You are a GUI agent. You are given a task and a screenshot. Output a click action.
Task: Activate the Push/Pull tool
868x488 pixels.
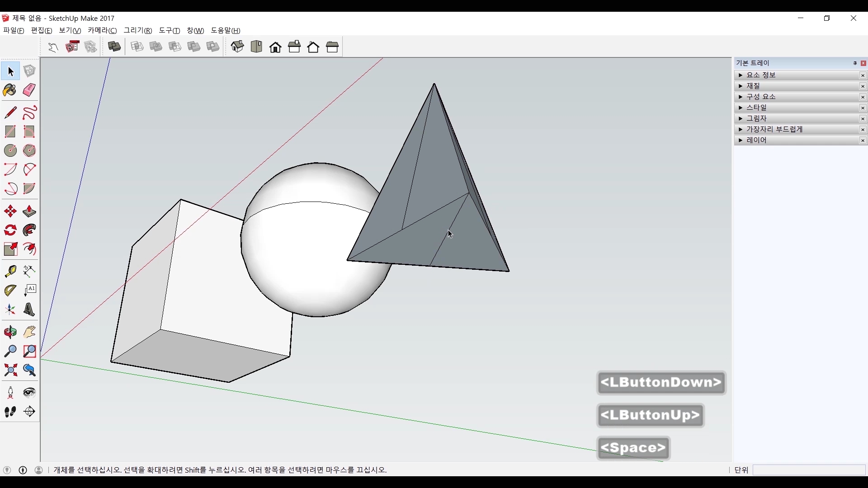click(x=29, y=211)
